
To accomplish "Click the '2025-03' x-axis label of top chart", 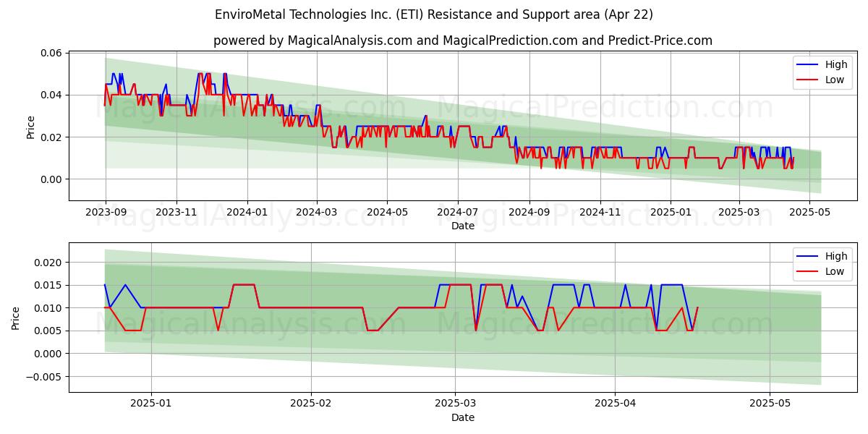I will [x=739, y=213].
